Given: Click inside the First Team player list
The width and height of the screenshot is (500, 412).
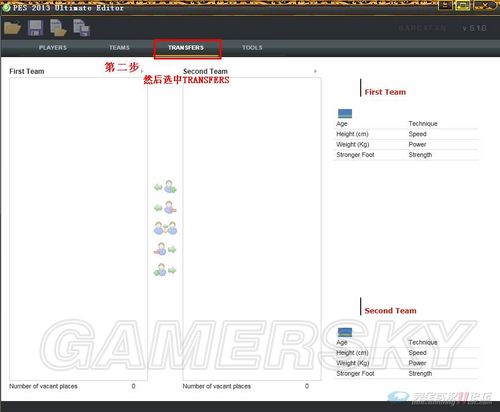Looking at the screenshot, I should point(78,229).
